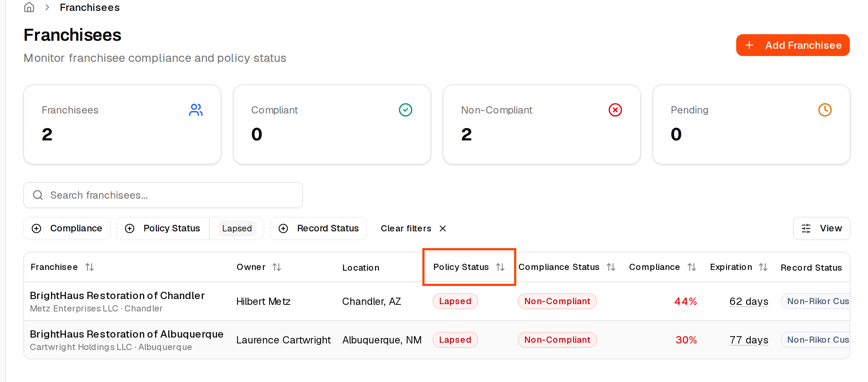868x382 pixels.
Task: Open the View options menu
Action: (x=821, y=228)
